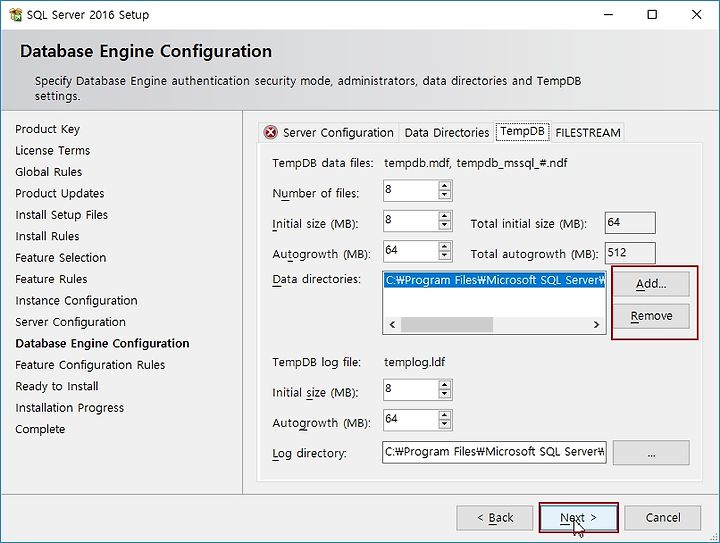This screenshot has width=720, height=543.
Task: Close the SQL Server Setup window
Action: coord(696,15)
